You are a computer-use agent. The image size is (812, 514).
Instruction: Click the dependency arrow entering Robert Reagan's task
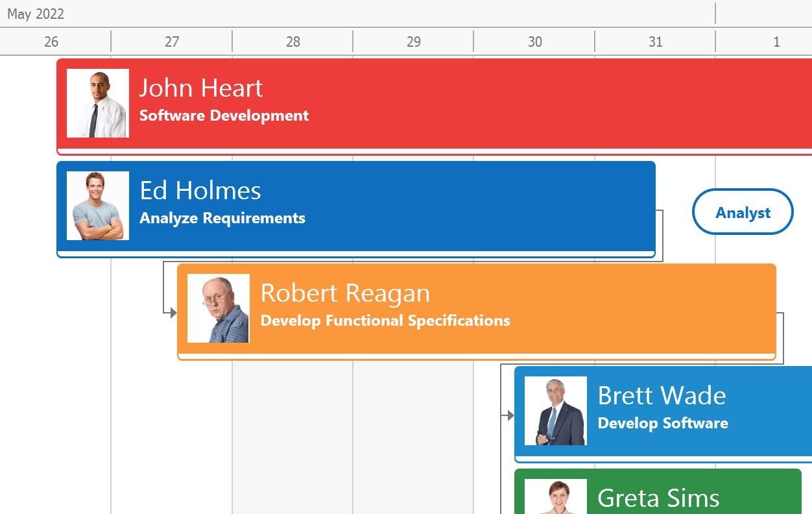(172, 313)
